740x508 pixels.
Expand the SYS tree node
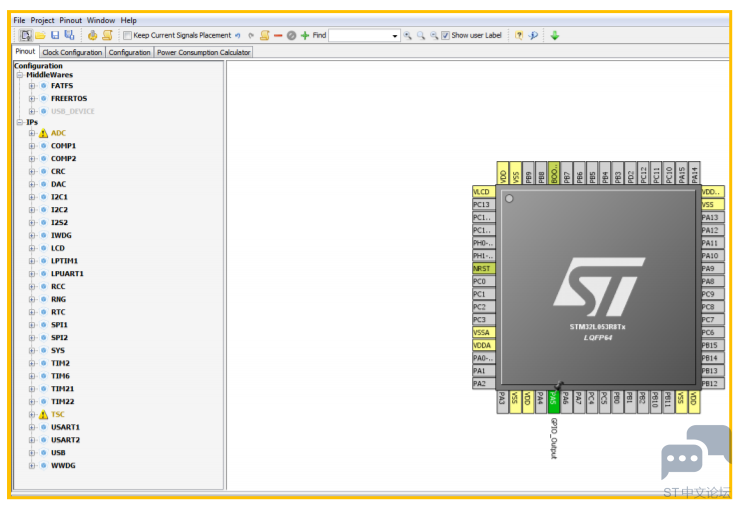pyautogui.click(x=32, y=350)
